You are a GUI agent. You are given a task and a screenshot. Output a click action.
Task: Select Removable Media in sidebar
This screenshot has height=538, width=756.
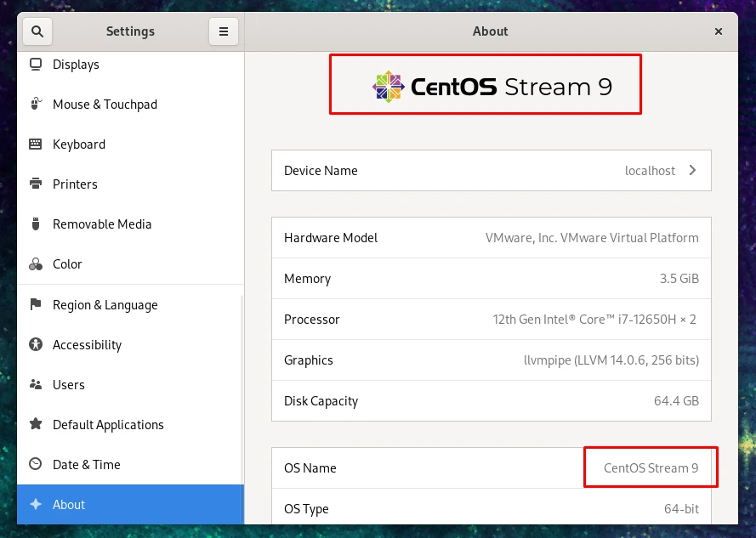(x=130, y=224)
